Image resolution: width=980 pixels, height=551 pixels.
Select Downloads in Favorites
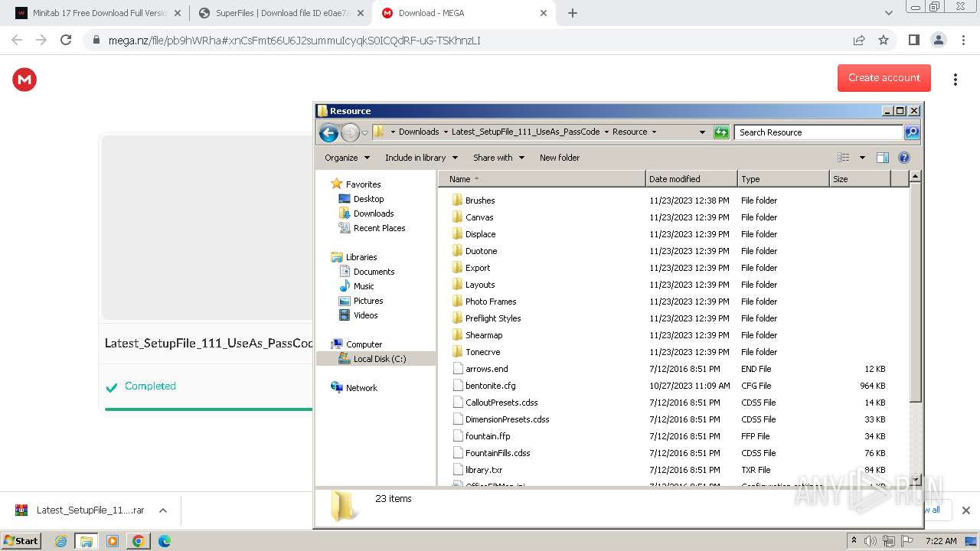(x=374, y=214)
